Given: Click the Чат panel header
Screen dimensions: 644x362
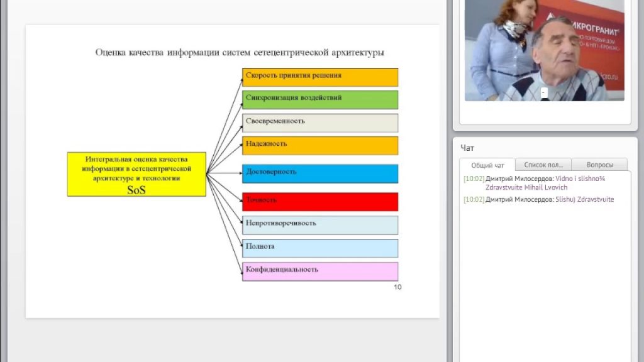Looking at the screenshot, I should coord(467,148).
